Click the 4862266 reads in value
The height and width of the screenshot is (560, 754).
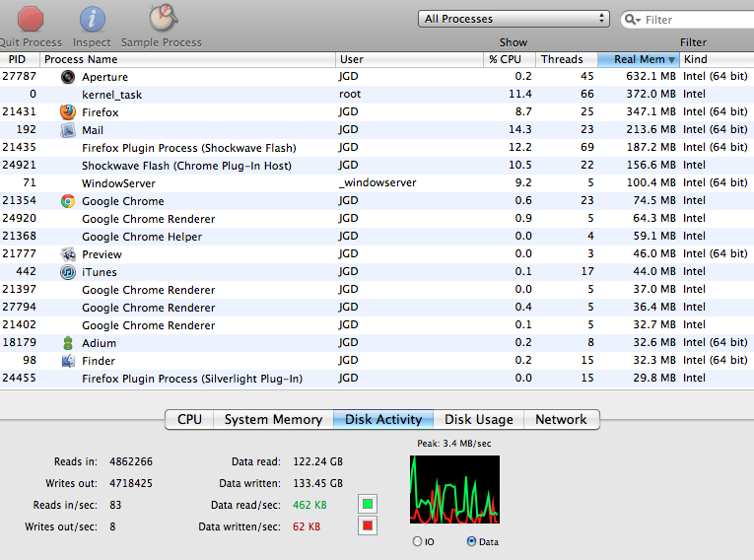(x=131, y=461)
